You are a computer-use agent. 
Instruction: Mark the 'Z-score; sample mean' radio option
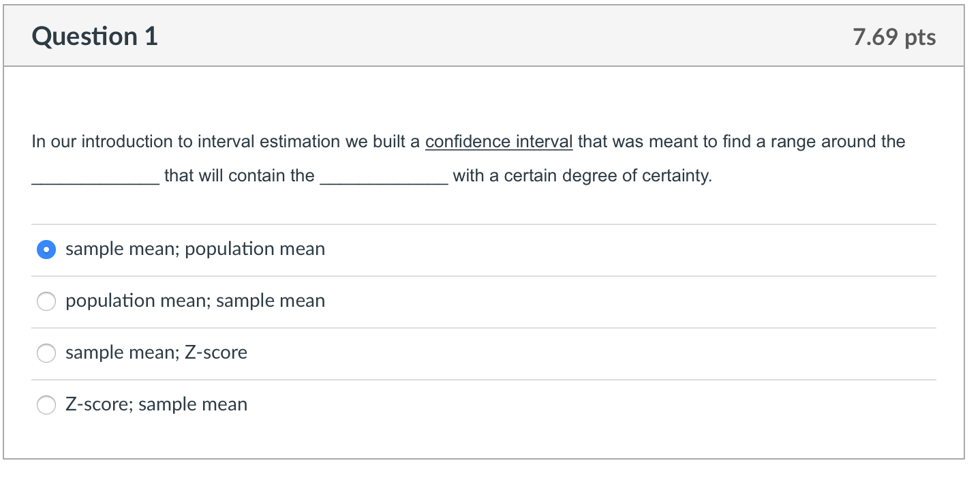(x=46, y=405)
